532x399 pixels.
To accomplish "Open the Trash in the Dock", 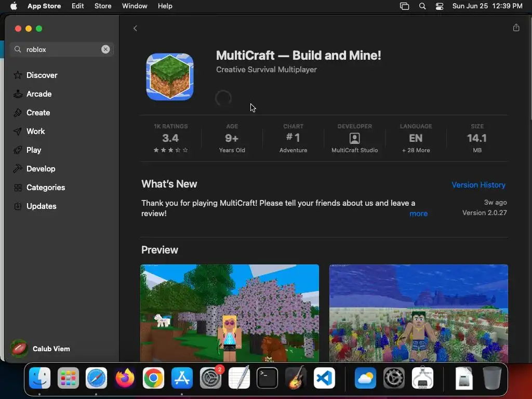I will tap(492, 378).
